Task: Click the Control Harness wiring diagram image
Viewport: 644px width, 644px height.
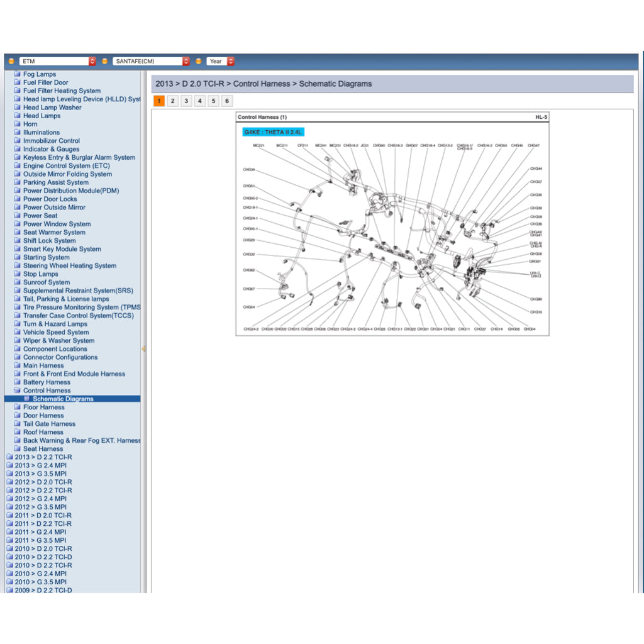Action: click(392, 233)
